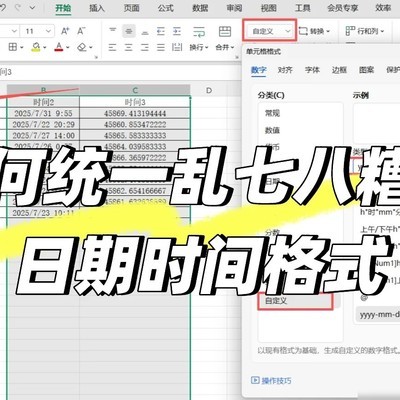Select 常规 in the category list

click(x=272, y=113)
